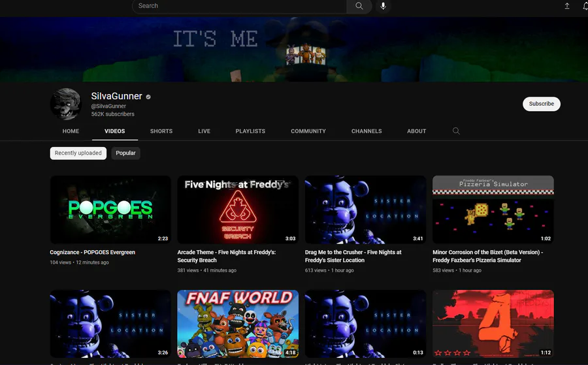588x365 pixels.
Task: Switch to the HOME tab
Action: (x=71, y=131)
